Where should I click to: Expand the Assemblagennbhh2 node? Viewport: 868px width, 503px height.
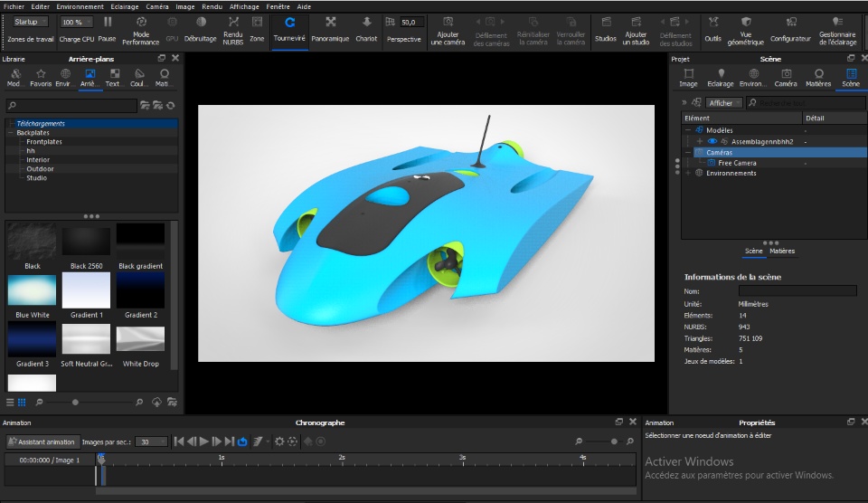(x=700, y=142)
